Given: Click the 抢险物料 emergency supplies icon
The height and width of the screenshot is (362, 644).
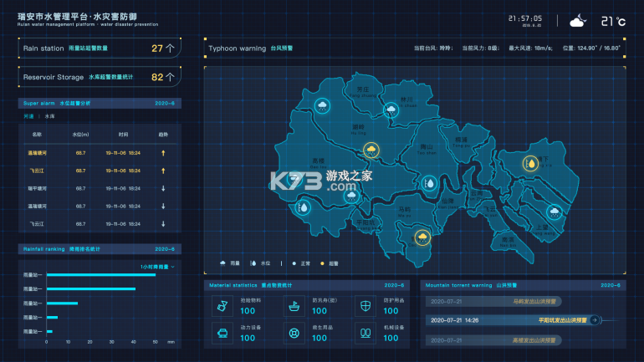Looking at the screenshot, I should [x=222, y=306].
